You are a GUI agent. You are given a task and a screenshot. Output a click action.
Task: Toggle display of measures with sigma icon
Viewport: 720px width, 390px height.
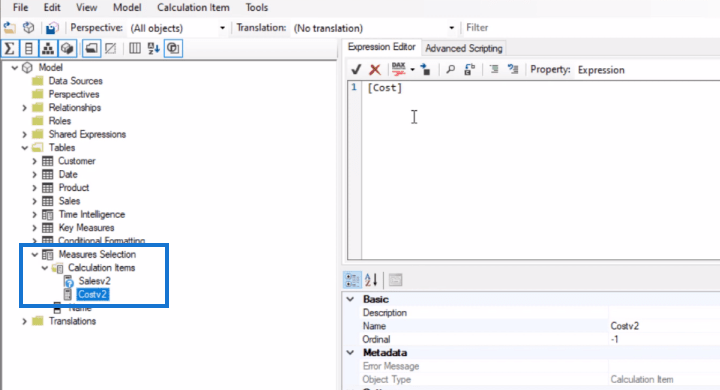(x=10, y=48)
